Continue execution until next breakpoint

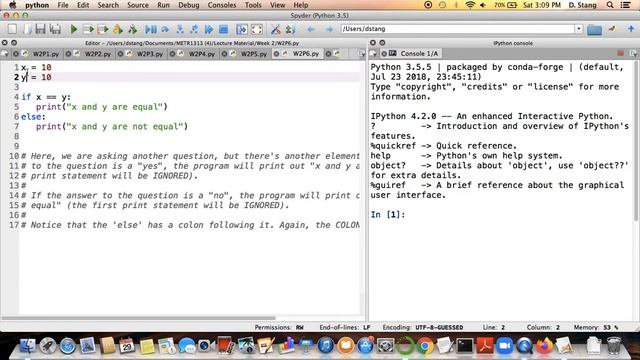pos(209,29)
